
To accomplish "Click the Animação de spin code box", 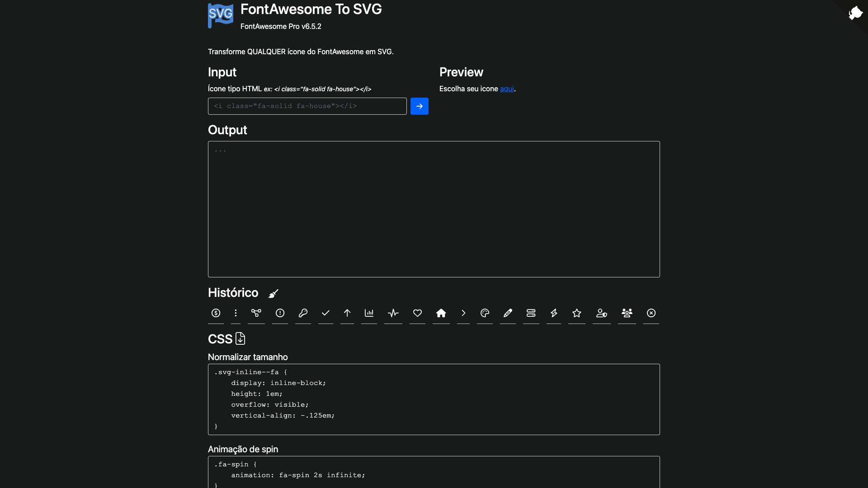I will tap(434, 472).
